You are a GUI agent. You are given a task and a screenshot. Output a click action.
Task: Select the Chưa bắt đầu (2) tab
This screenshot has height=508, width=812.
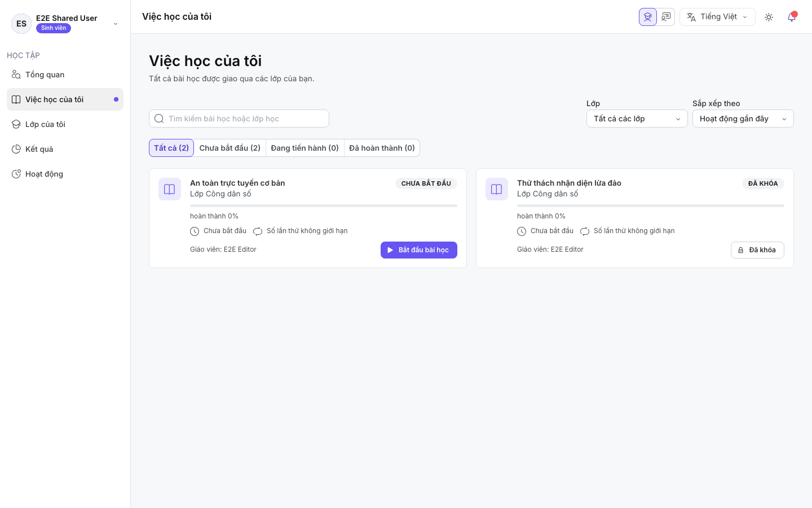coord(230,148)
